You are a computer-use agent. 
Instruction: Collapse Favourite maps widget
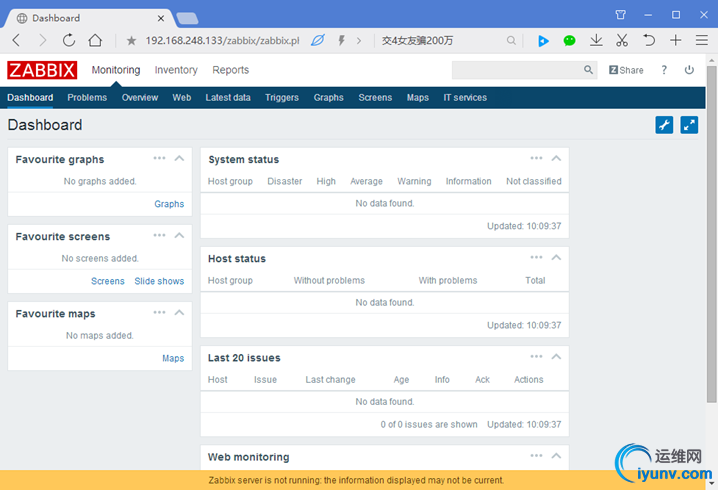(180, 313)
